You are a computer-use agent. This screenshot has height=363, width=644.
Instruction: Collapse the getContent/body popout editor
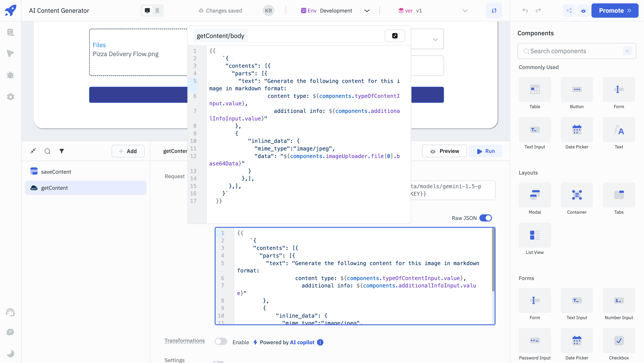click(x=395, y=36)
